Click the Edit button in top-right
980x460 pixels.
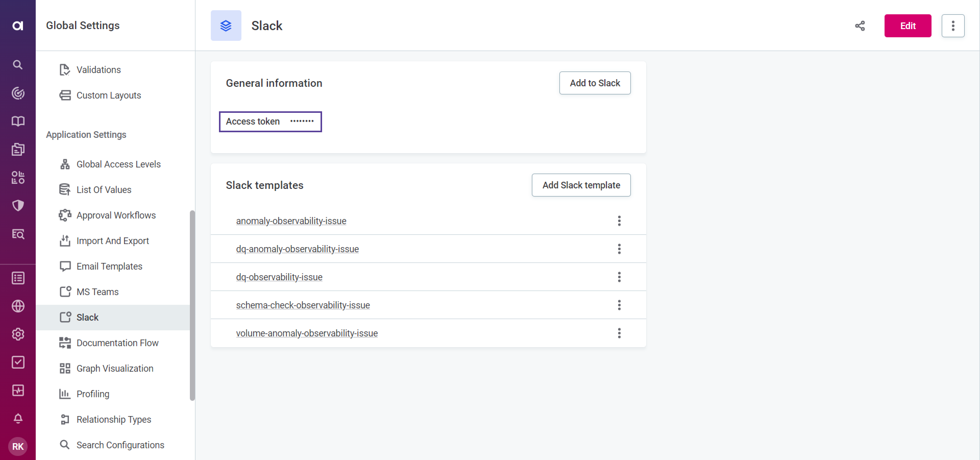(x=908, y=26)
